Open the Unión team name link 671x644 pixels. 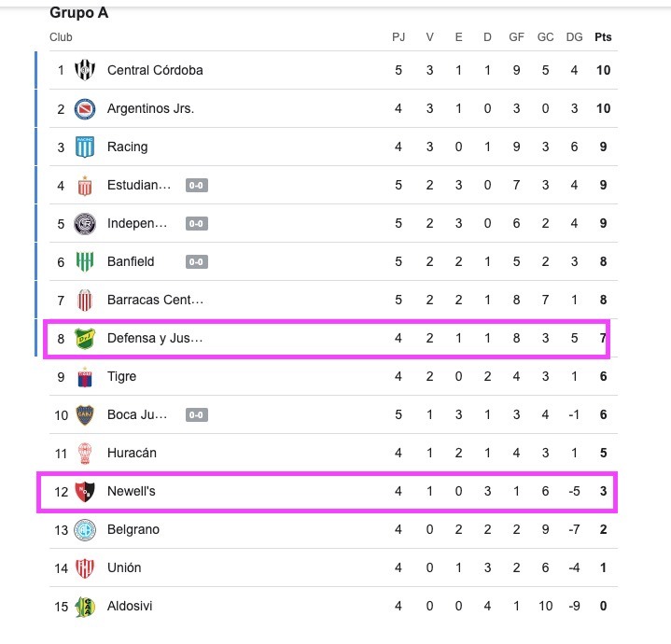click(x=123, y=567)
